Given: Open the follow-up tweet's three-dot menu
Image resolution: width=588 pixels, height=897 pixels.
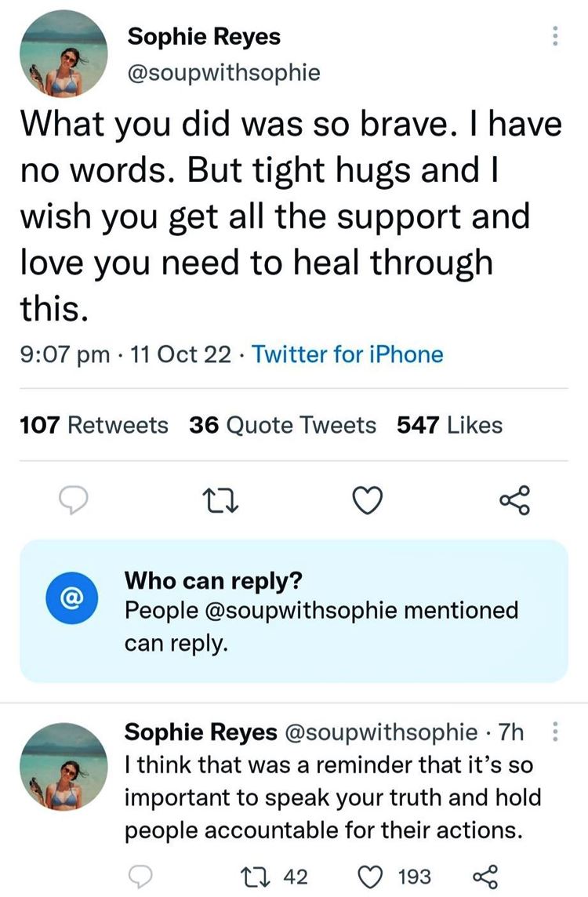Looking at the screenshot, I should click(x=555, y=732).
